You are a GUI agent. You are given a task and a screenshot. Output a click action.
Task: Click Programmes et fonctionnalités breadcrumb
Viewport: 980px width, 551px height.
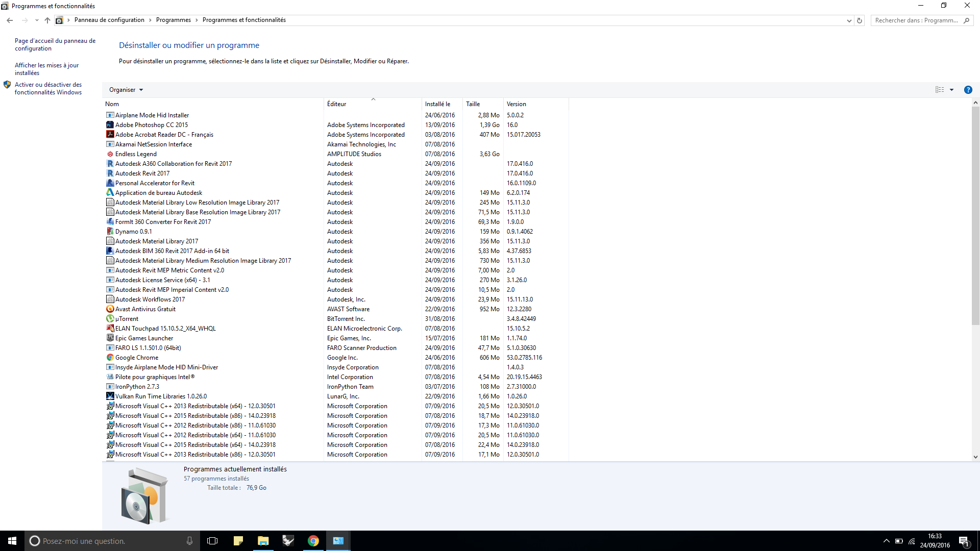click(x=244, y=20)
